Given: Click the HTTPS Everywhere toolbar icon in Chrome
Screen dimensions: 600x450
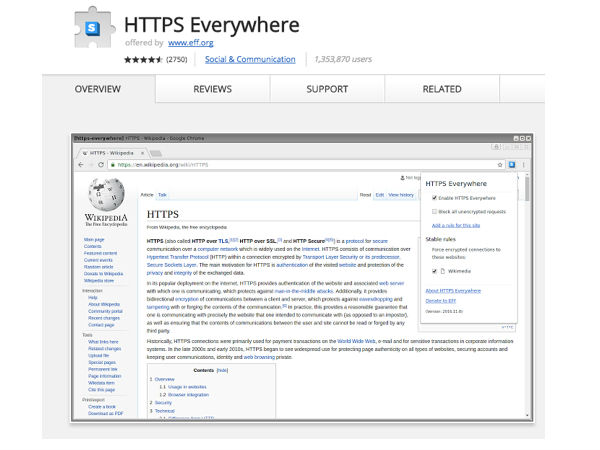Looking at the screenshot, I should [x=512, y=165].
